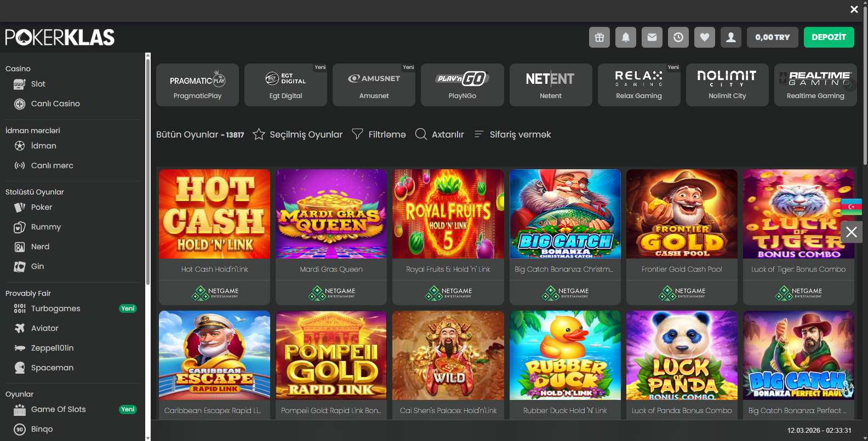Click the Mardi Gras Queen title text
This screenshot has width=868, height=441.
click(331, 269)
